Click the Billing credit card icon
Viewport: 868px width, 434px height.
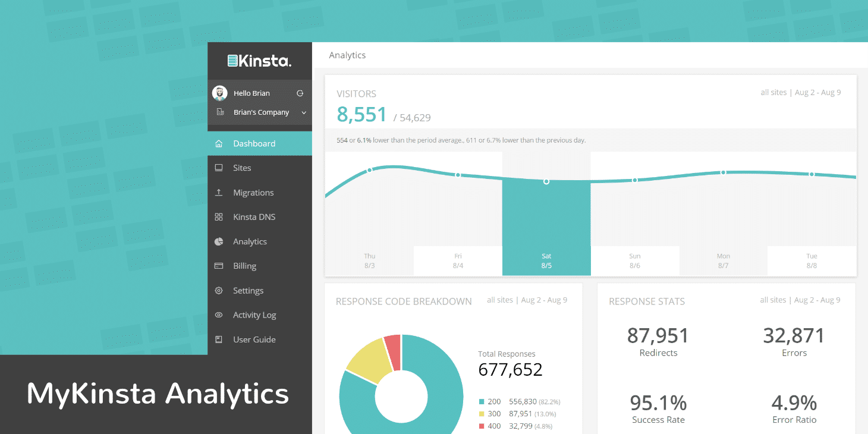(219, 266)
